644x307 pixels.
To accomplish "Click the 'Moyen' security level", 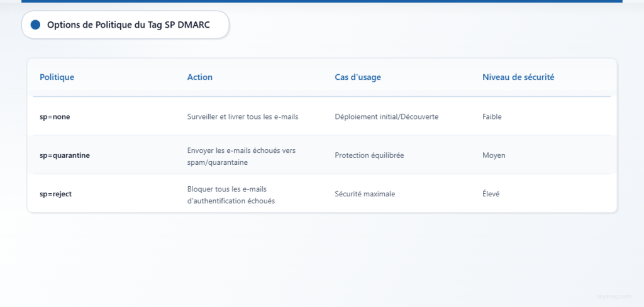I will click(x=494, y=155).
